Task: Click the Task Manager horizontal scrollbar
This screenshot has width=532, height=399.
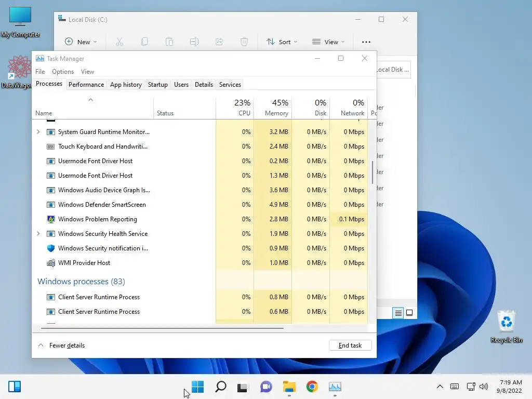Action: coord(162,328)
